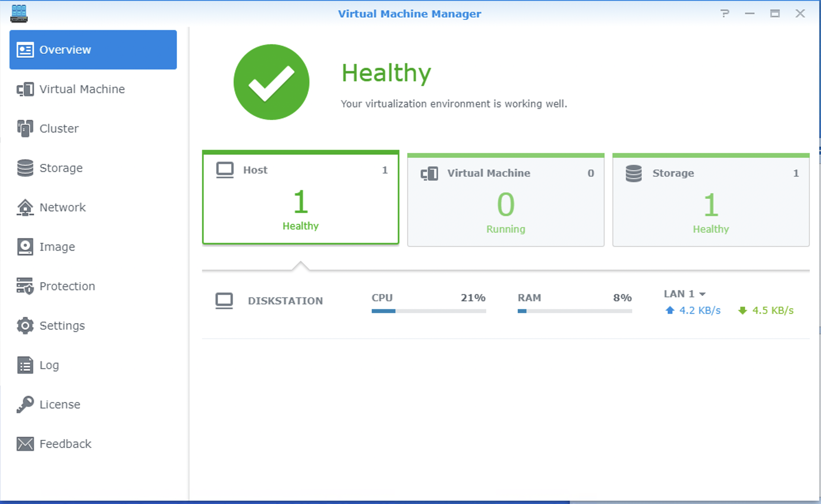Click the Virtual Machine sidebar icon

(25, 90)
